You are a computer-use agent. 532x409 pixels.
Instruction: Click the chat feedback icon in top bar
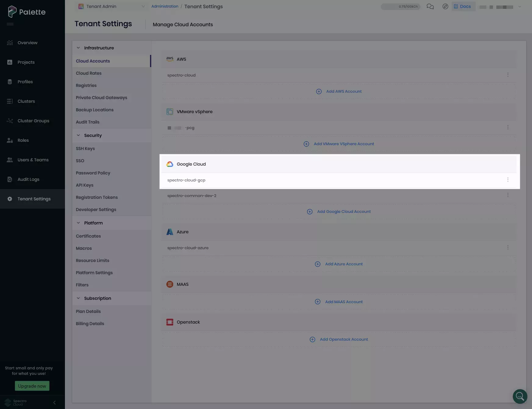point(430,6)
